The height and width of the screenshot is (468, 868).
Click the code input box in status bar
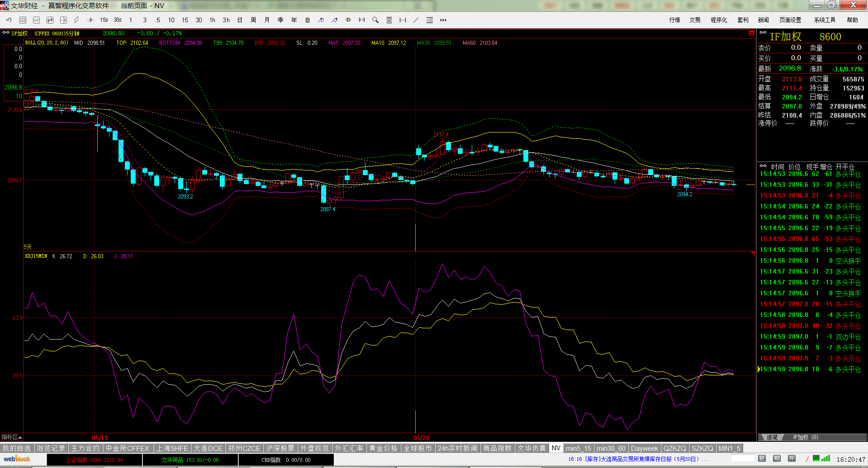742,459
